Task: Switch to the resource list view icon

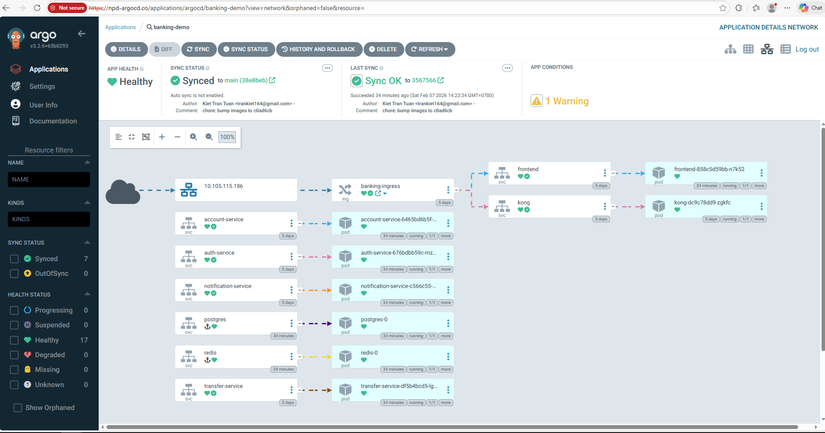Action: (x=786, y=49)
